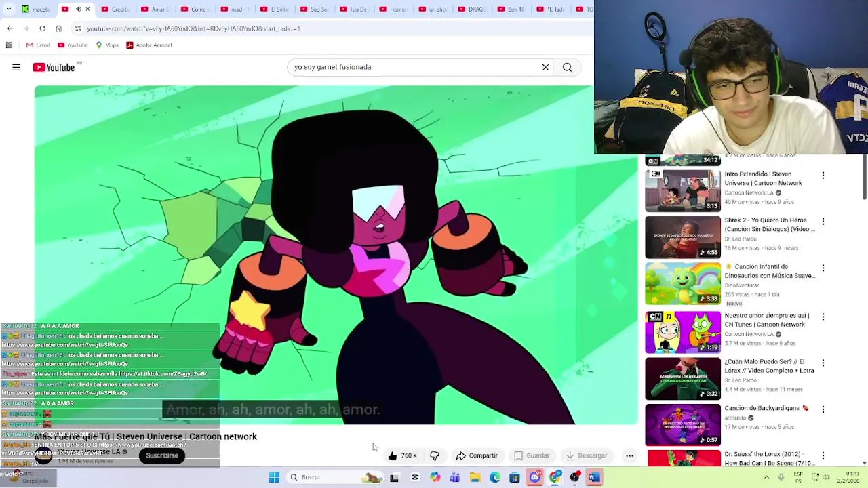Open Maps bookmark
868x488 pixels.
[107, 45]
